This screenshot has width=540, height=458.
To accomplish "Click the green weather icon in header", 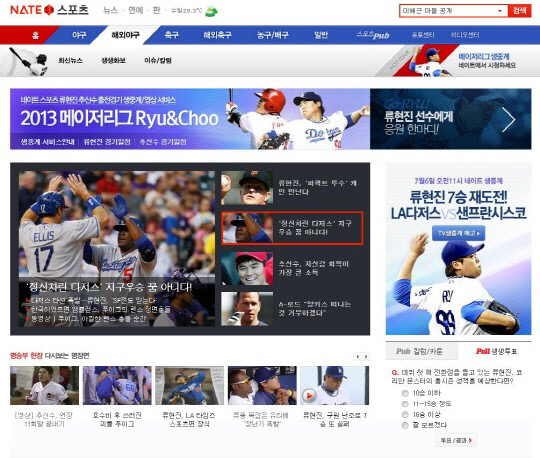I will tap(211, 11).
